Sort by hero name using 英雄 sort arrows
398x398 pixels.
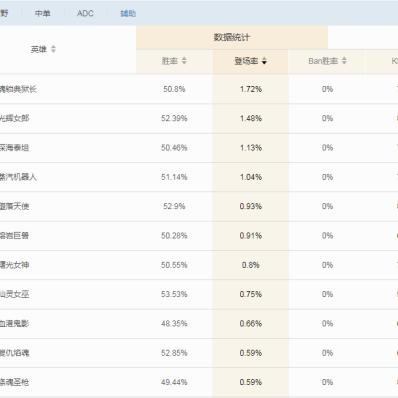tap(53, 49)
